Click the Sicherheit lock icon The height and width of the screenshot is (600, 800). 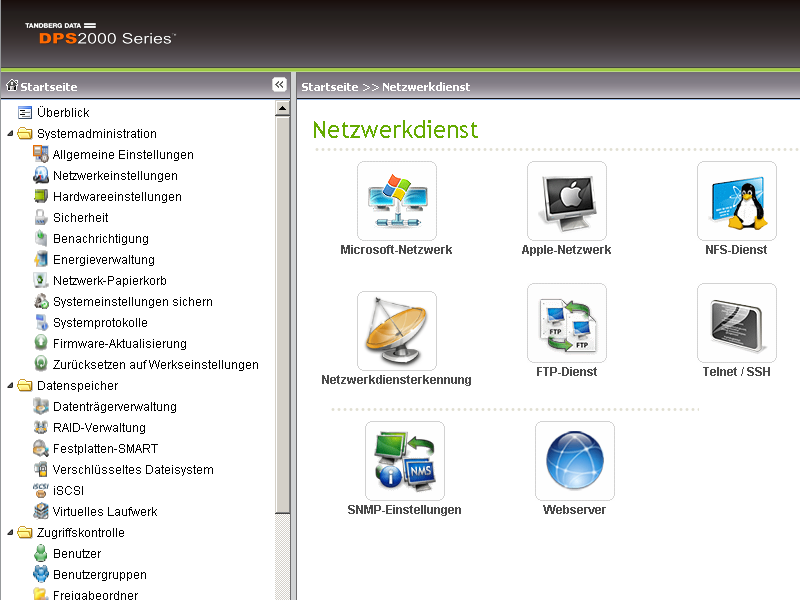(x=41, y=217)
